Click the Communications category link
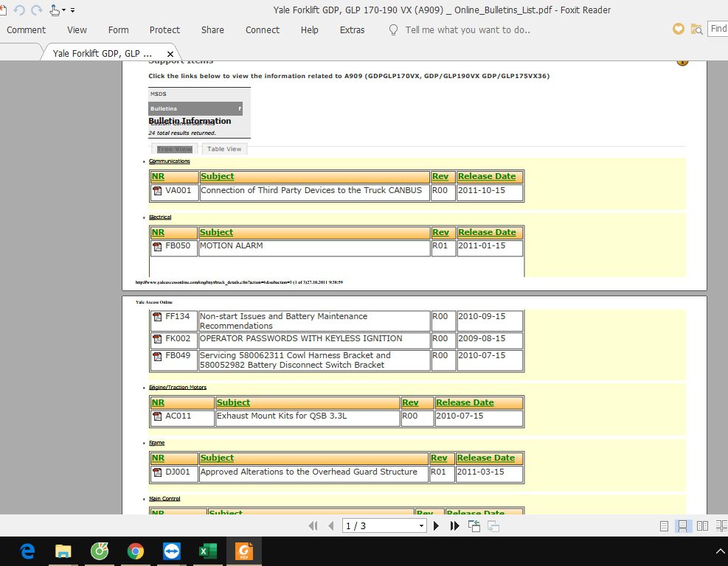Viewport: 728px width, 566px height. (170, 161)
